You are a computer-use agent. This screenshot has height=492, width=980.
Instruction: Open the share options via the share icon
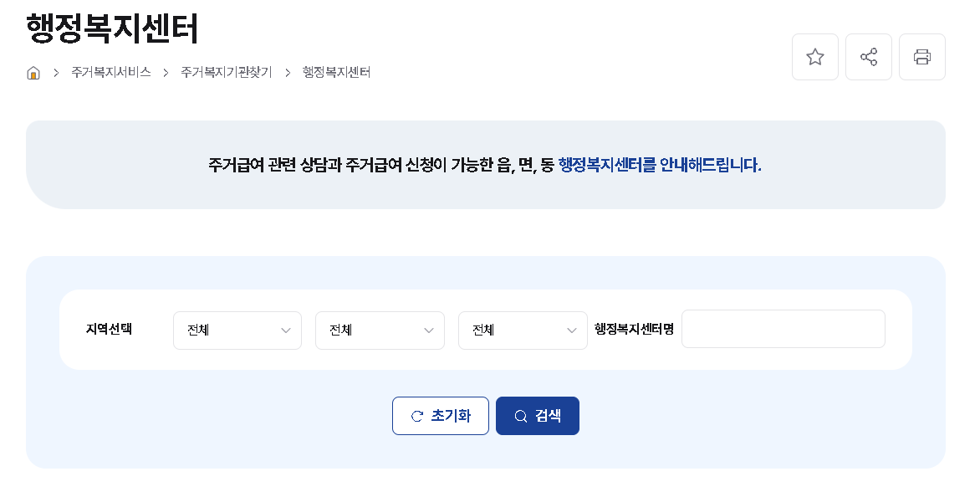pos(869,56)
